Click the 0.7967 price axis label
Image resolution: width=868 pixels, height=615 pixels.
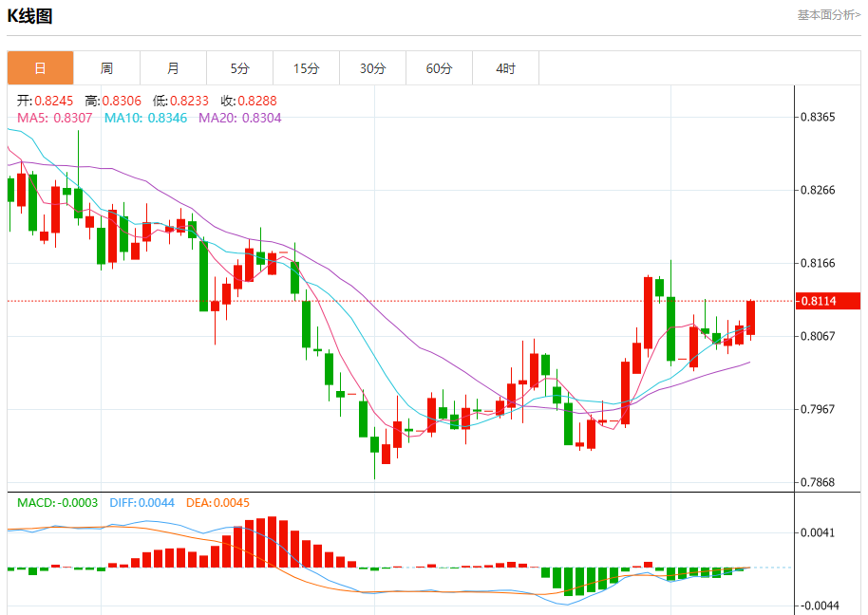(818, 409)
